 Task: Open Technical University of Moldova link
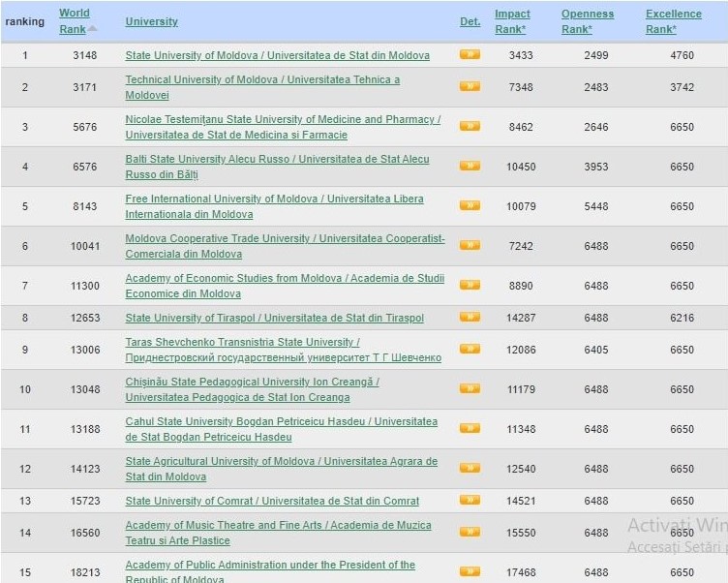coord(262,87)
